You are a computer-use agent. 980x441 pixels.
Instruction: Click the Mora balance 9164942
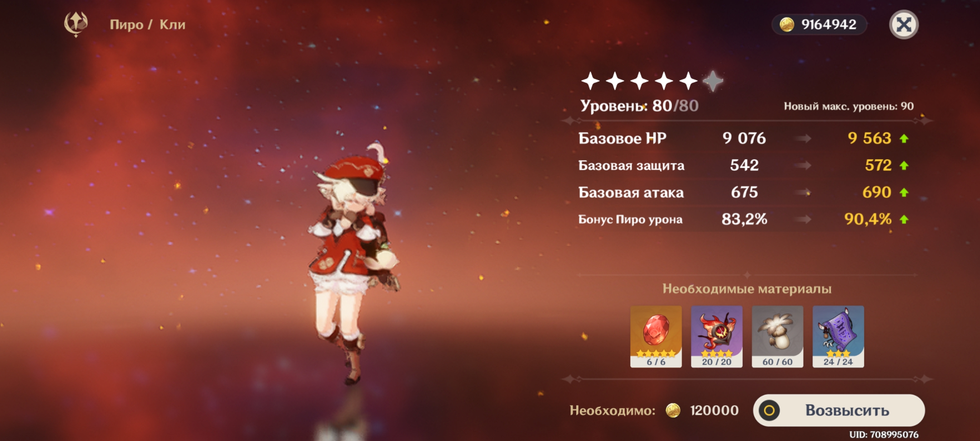pyautogui.click(x=829, y=24)
